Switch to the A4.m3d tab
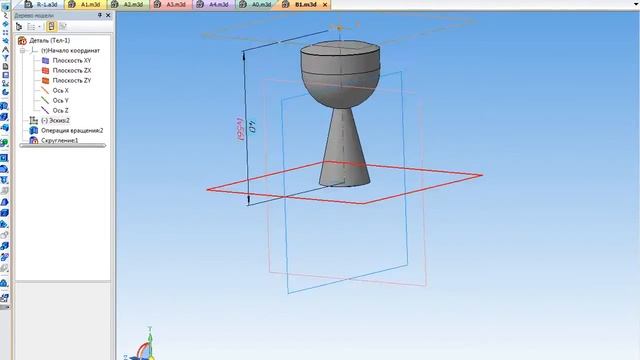This screenshot has width=640, height=360. 213,4
